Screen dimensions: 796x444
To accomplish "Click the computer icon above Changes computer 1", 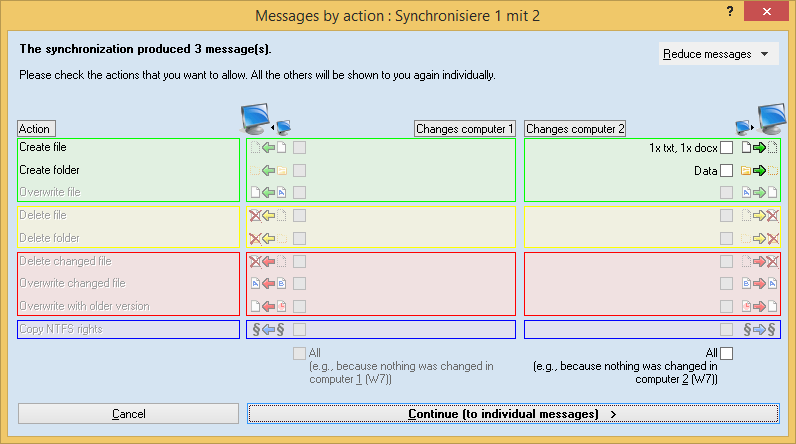I will click(x=264, y=119).
